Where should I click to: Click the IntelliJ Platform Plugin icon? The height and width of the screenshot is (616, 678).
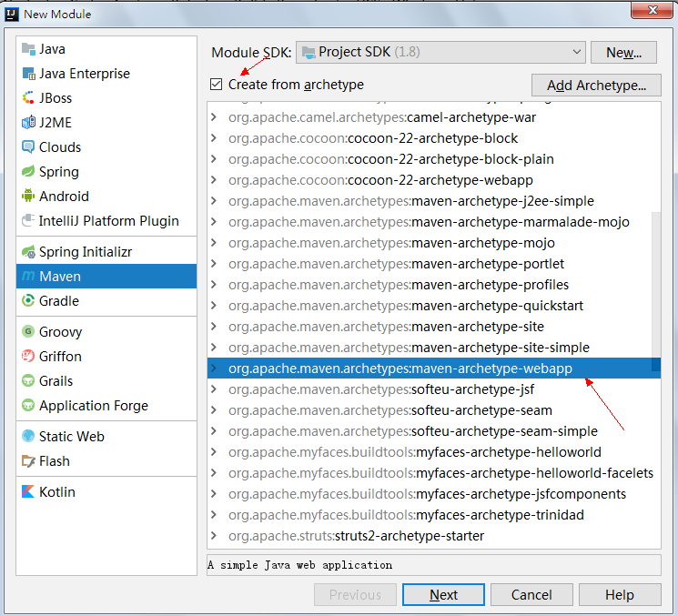[x=28, y=220]
